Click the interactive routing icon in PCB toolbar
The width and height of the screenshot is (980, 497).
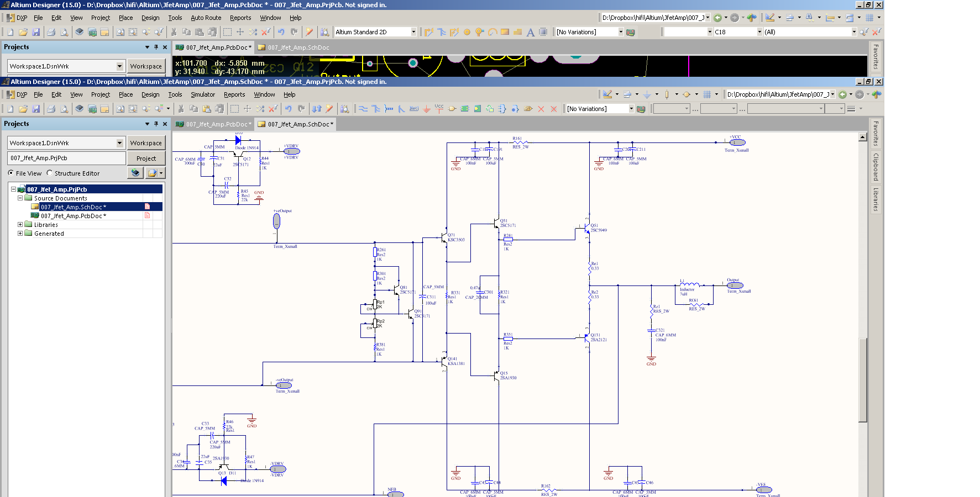point(429,32)
